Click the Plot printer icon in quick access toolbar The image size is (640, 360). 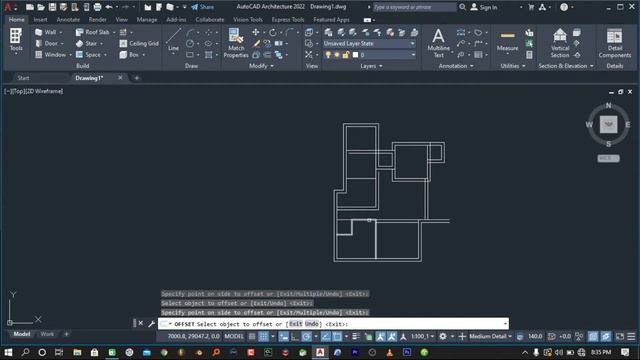click(97, 7)
